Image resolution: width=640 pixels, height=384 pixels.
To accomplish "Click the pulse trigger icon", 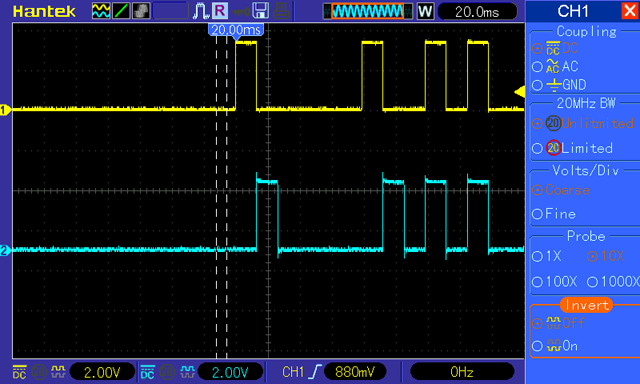I will click(200, 11).
